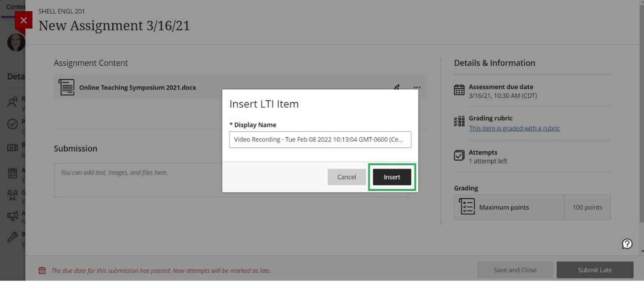
Task: Click the Submit Late button
Action: (594, 270)
